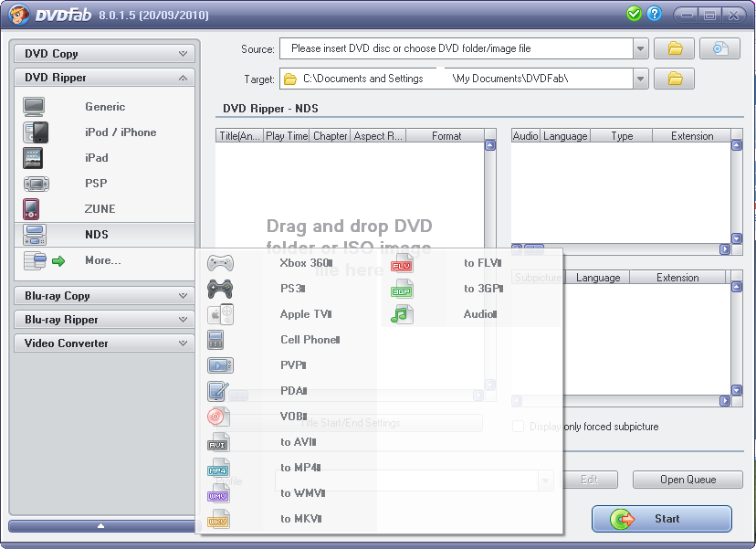Expand the Video Converter section
Screen dimensions: 756x549
[x=105, y=343]
